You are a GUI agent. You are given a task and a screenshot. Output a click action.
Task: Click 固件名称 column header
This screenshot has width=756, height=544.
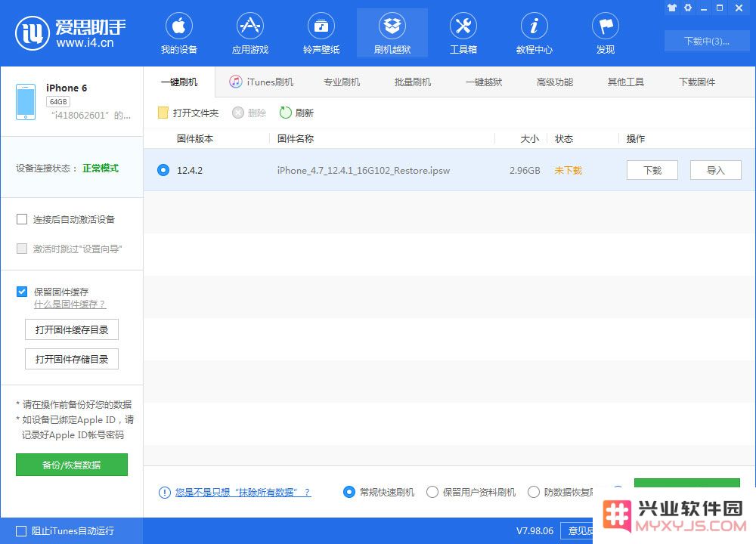point(296,139)
